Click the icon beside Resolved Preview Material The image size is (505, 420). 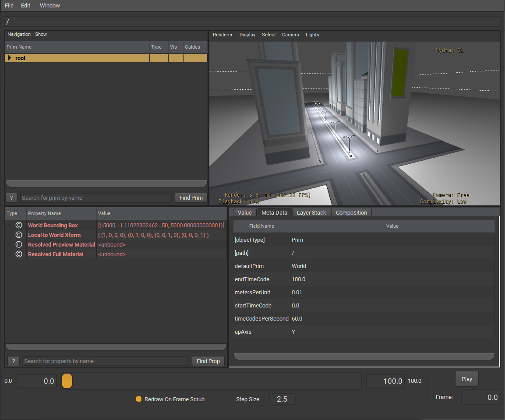point(19,244)
